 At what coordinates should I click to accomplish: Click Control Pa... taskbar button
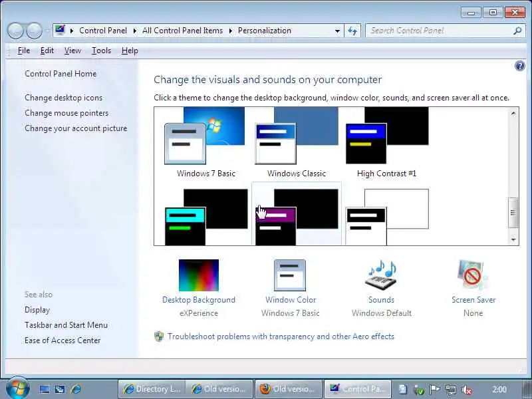point(358,389)
